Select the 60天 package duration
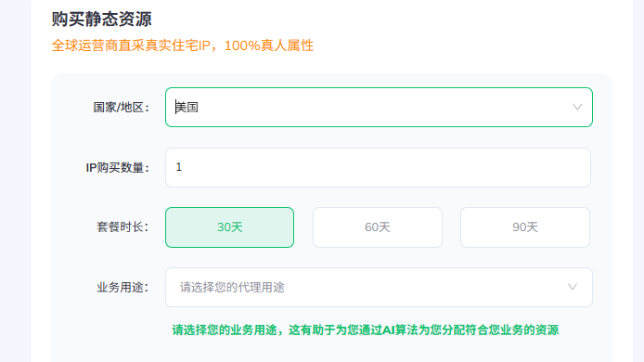The height and width of the screenshot is (362, 644). click(378, 227)
